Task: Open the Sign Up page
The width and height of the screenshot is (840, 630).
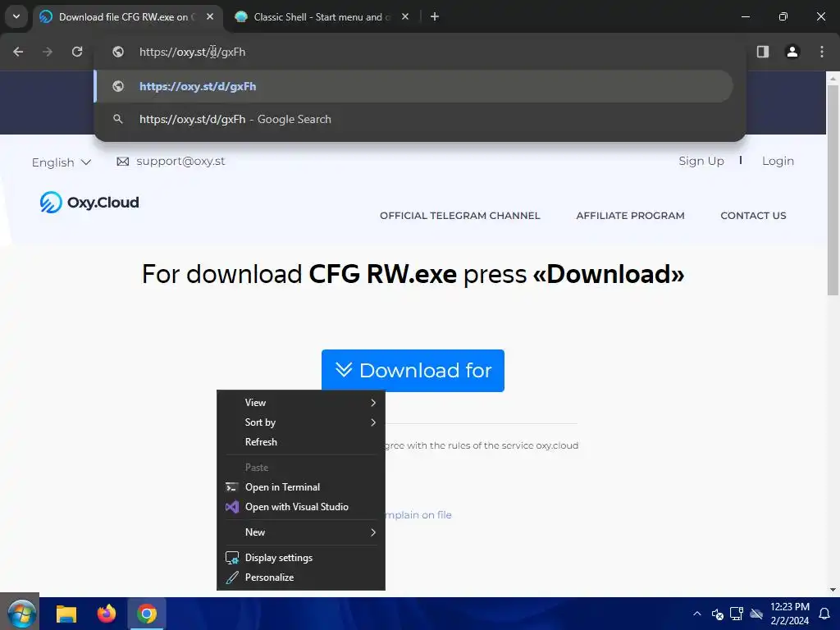Action: [701, 162]
